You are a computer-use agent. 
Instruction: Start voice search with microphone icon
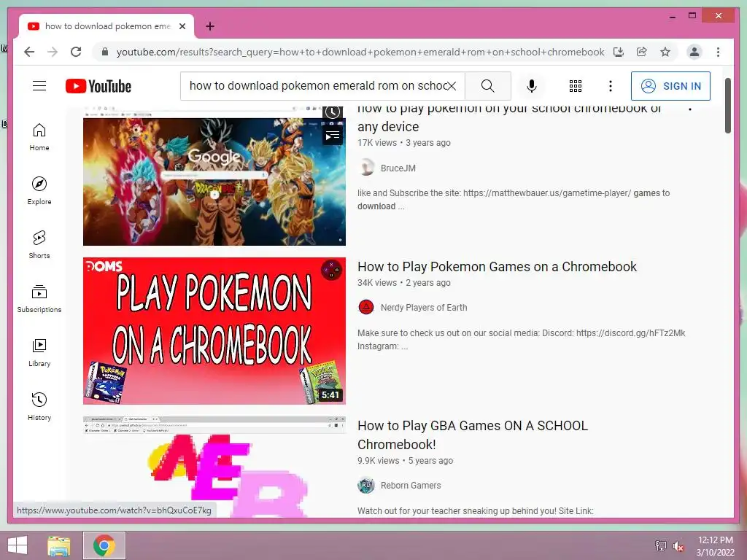pos(532,86)
